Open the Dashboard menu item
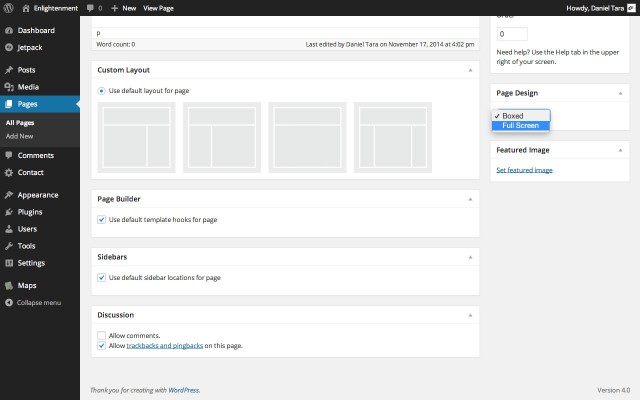The height and width of the screenshot is (400, 640). (40, 30)
